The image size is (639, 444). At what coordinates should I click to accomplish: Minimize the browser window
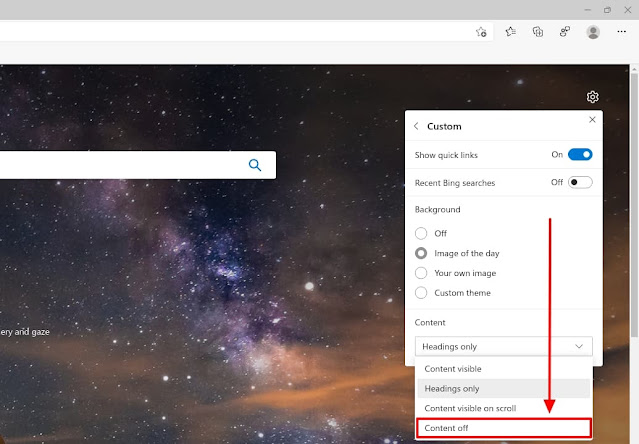pyautogui.click(x=588, y=10)
